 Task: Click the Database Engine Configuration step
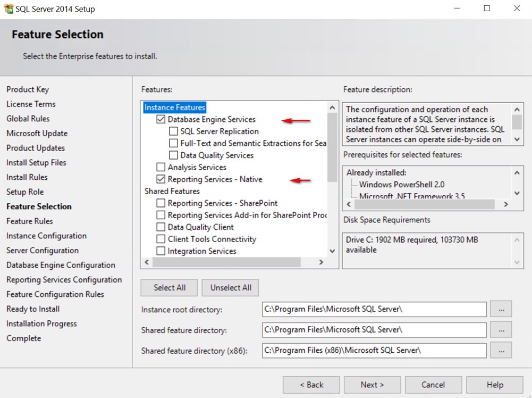tap(61, 265)
